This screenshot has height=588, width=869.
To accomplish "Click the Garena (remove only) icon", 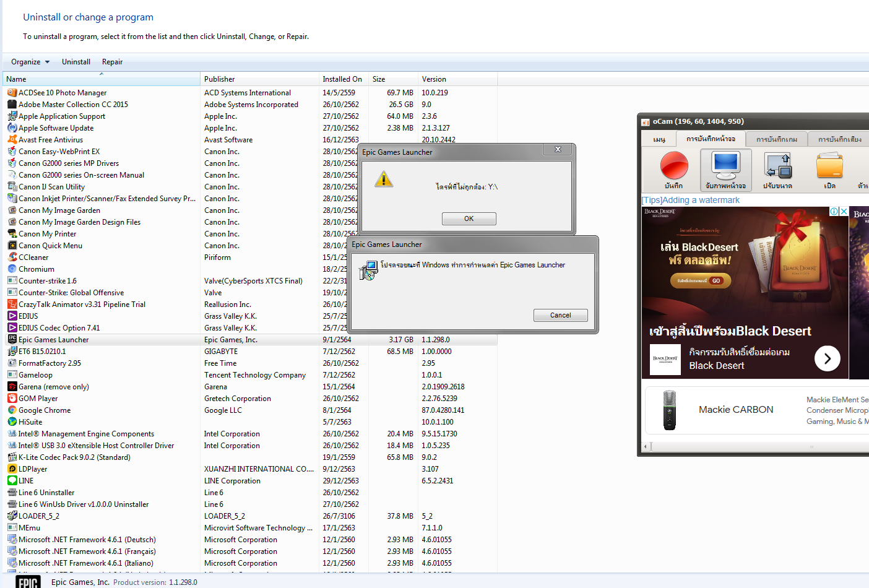I will click(x=12, y=387).
